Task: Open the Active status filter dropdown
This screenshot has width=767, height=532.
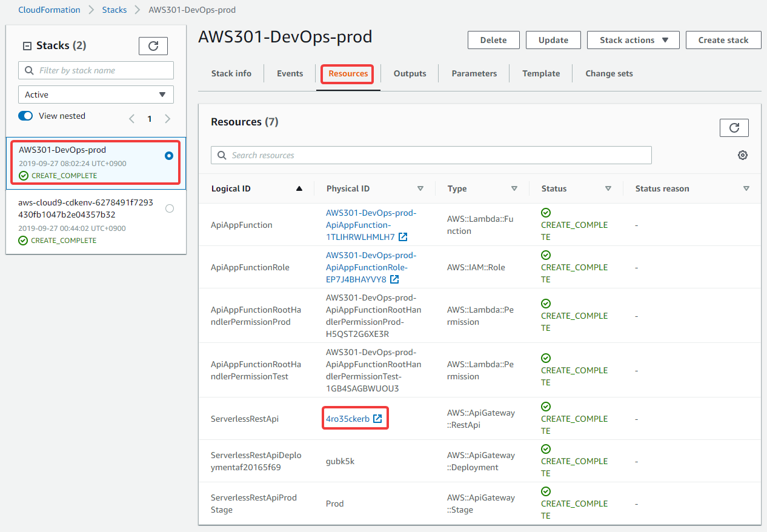Action: [96, 95]
